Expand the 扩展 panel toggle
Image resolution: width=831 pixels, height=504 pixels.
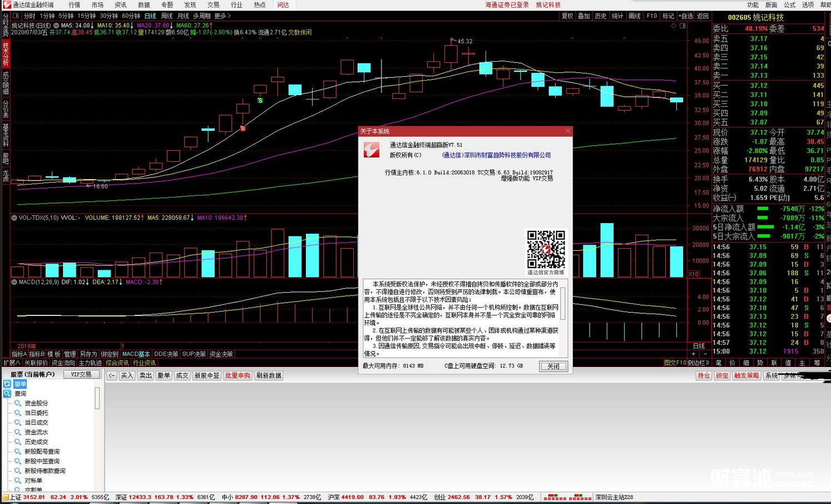click(12, 363)
